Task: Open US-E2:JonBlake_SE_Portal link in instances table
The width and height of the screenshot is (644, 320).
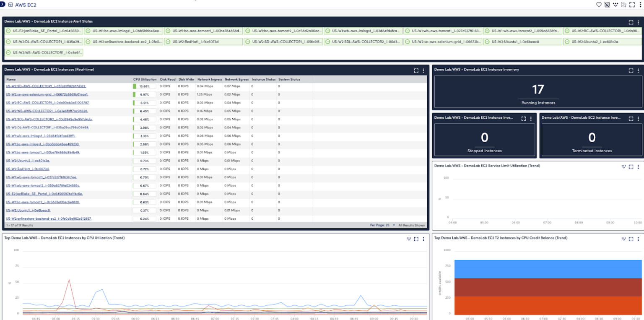Action: click(44, 194)
